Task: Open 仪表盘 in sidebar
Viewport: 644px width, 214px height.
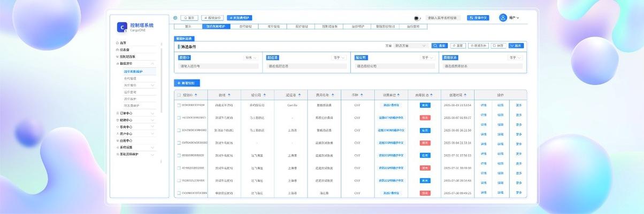Action: click(x=124, y=50)
